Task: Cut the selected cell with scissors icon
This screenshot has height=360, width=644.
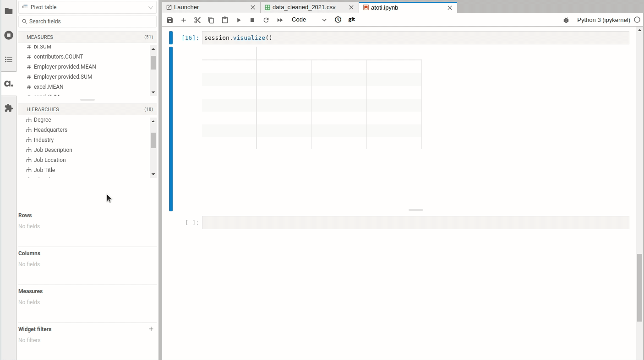Action: (x=197, y=20)
